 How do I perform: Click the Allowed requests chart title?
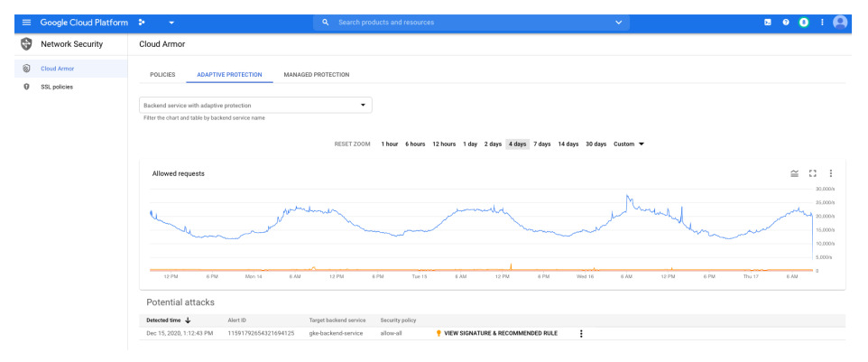point(179,173)
